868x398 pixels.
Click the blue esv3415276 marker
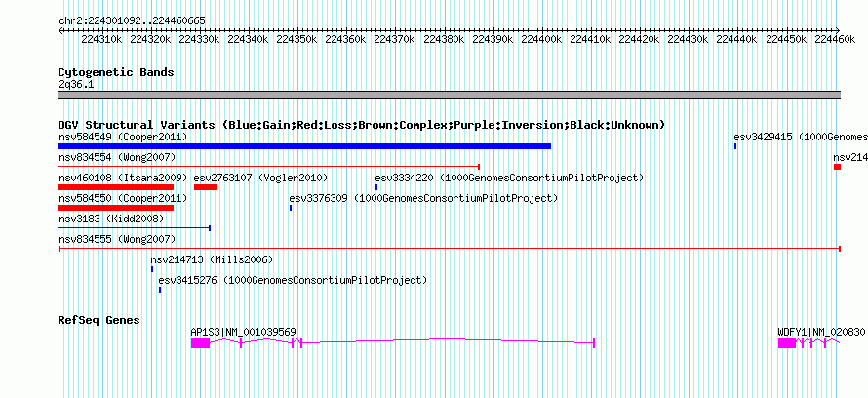[x=160, y=290]
